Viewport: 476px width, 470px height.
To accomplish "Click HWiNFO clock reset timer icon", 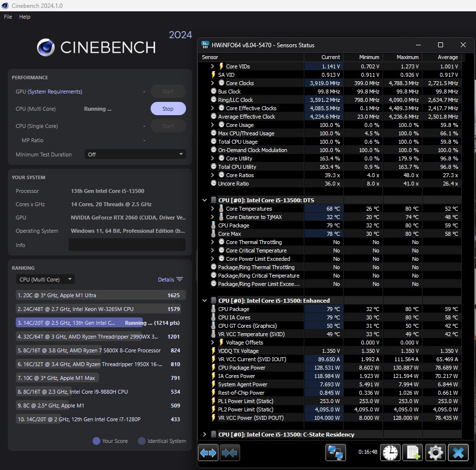I will pyautogui.click(x=390, y=453).
